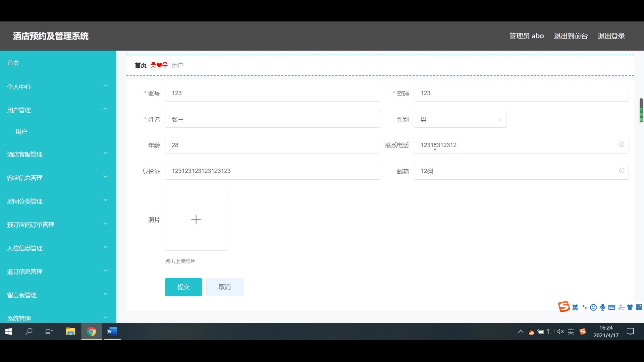
Task: Clear the 邮箱 field with its X icon
Action: click(x=621, y=171)
